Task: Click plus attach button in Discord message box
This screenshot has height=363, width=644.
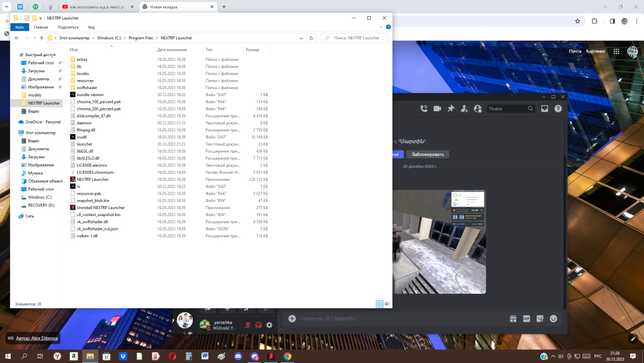Action: tap(292, 319)
